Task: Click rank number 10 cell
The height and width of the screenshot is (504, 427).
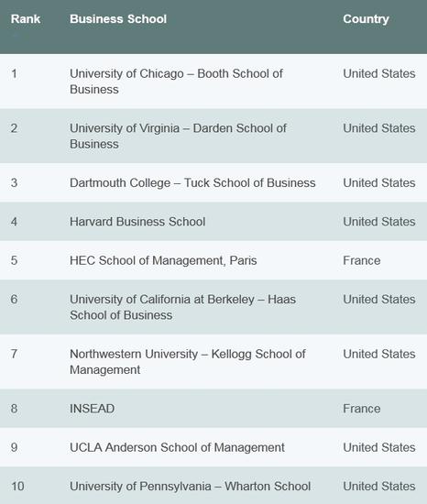Action: pyautogui.click(x=17, y=486)
